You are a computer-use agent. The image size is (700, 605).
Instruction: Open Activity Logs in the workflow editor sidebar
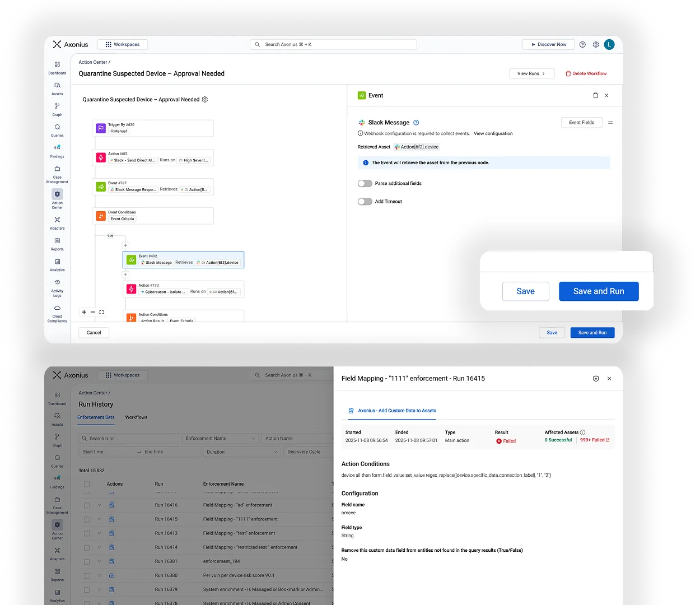click(57, 288)
